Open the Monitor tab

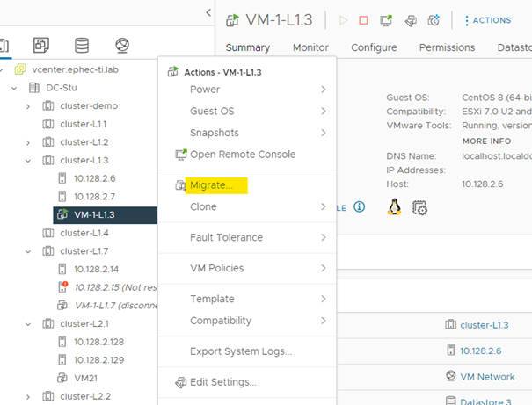[x=310, y=47]
